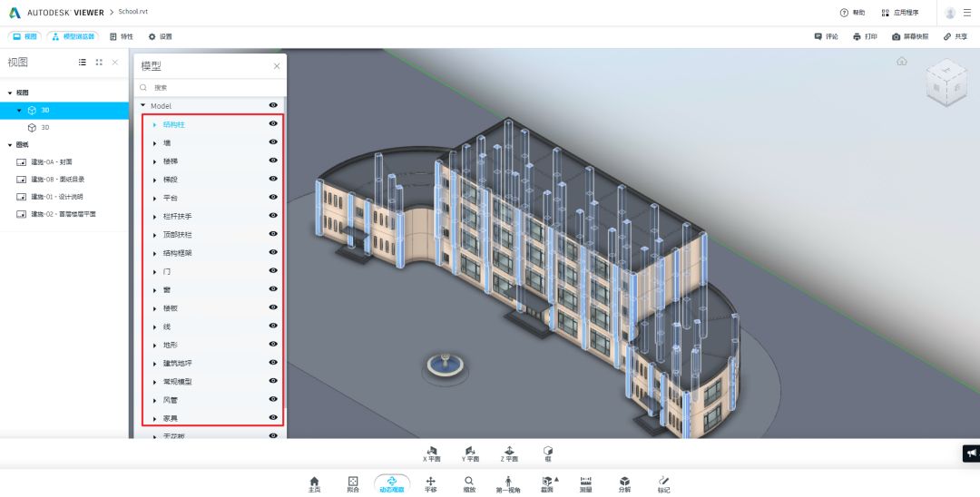Click the fountain in the 3D scene
Image resolution: width=980 pixels, height=497 pixels.
445,364
